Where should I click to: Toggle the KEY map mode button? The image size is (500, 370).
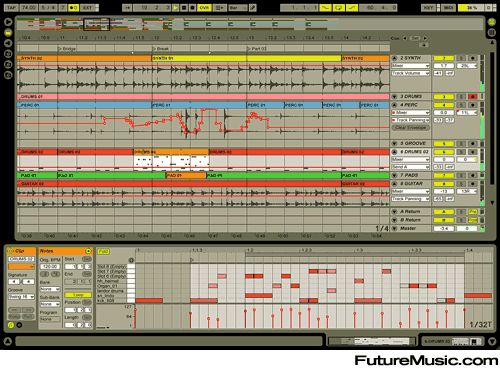(428, 7)
